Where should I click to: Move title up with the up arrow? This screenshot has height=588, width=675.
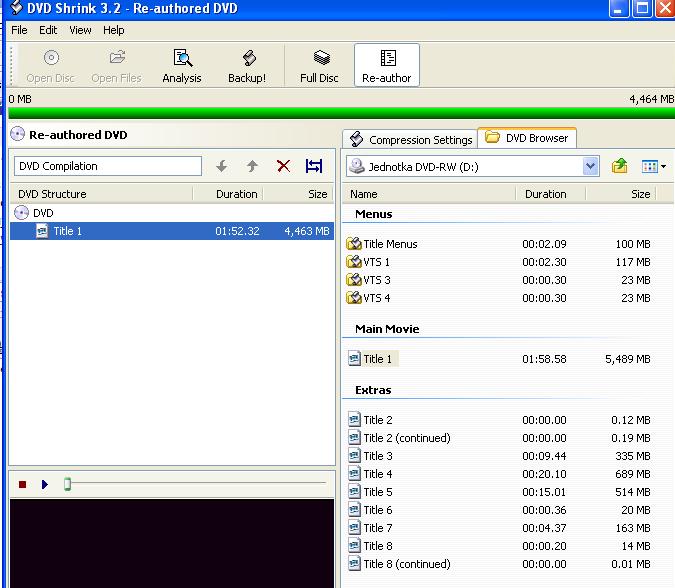252,166
